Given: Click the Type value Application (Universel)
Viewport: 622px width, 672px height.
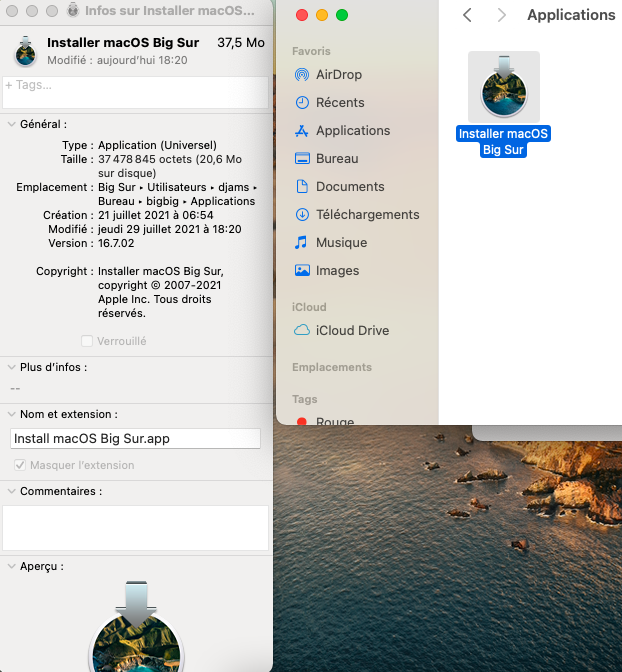Looking at the screenshot, I should (x=157, y=145).
